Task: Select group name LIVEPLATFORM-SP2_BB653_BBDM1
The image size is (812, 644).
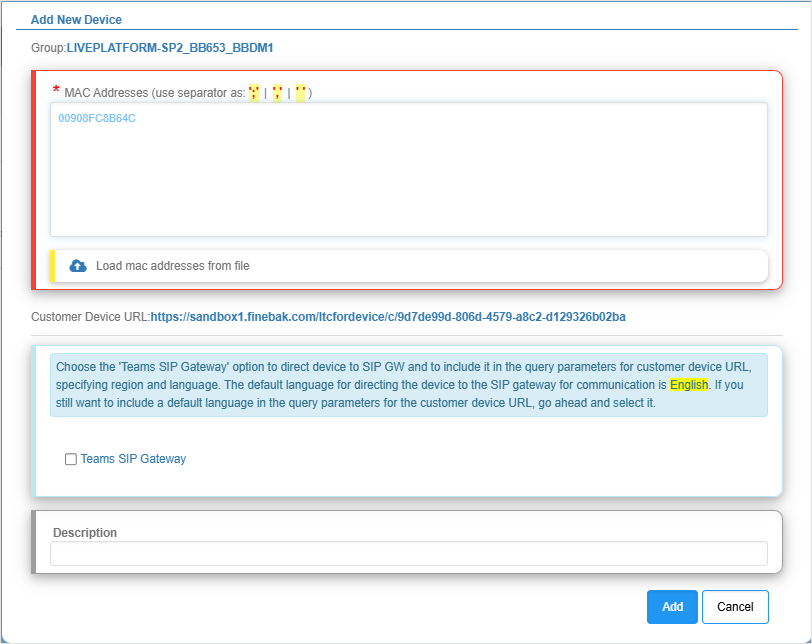Action: coord(170,48)
